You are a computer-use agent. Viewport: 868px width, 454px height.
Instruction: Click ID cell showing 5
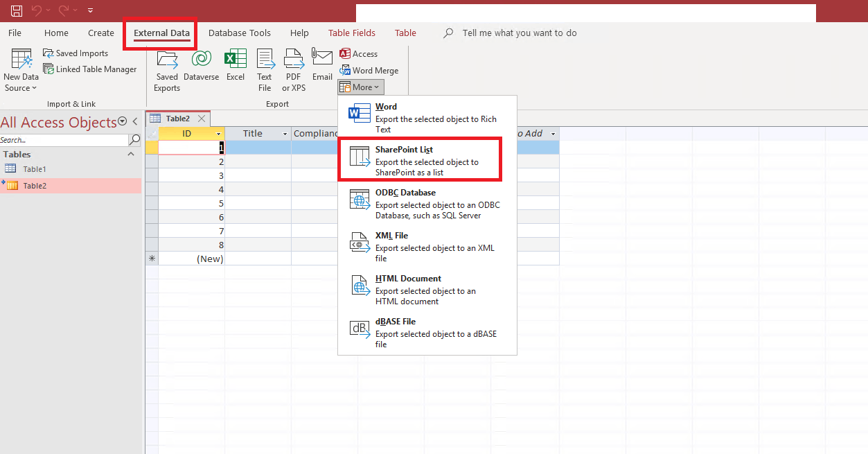point(191,203)
